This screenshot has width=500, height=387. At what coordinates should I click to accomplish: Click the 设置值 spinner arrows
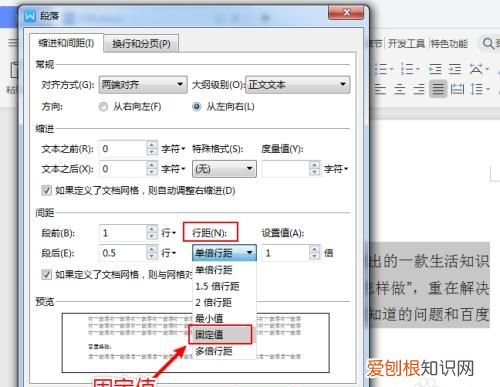(x=314, y=253)
